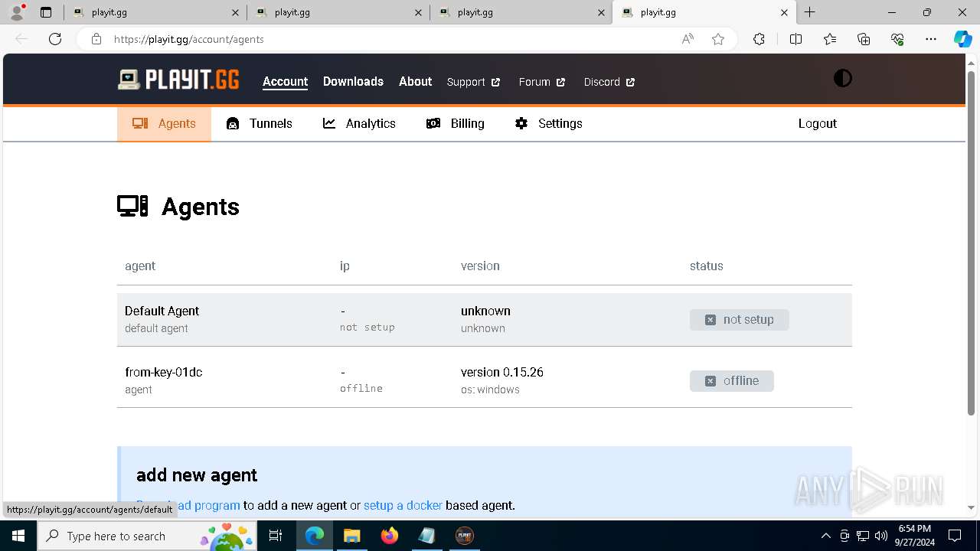Open the Forum external link

click(x=541, y=82)
